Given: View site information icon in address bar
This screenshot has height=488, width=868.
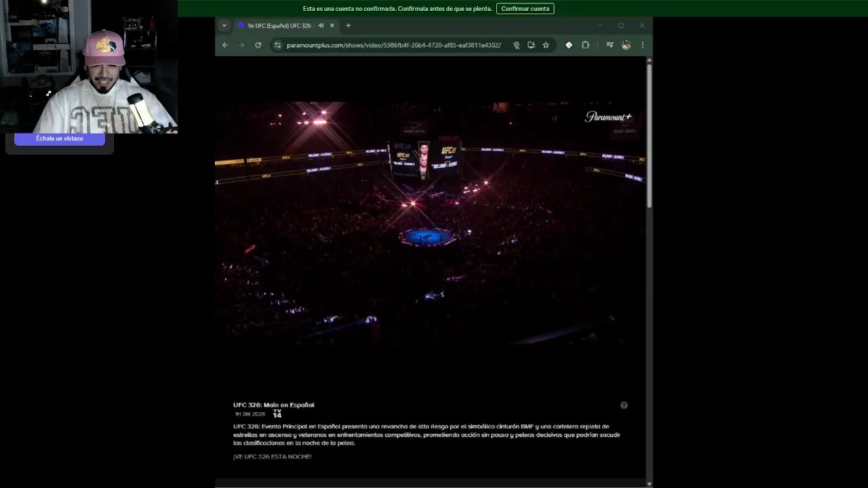Looking at the screenshot, I should [277, 45].
